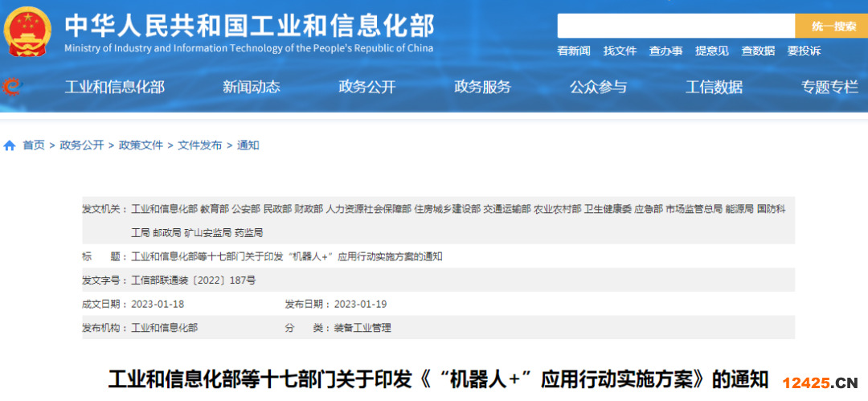This screenshot has height=401, width=868.
Task: Click the national emblem logo
Action: (x=27, y=32)
